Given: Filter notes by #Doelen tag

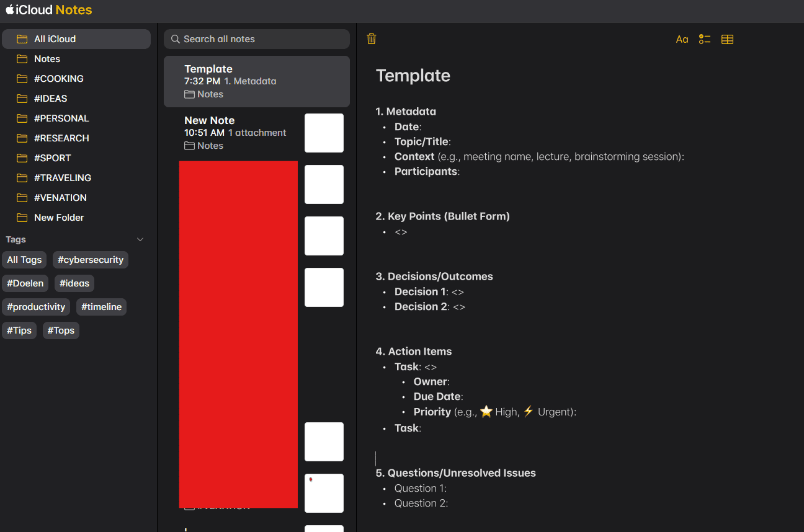Looking at the screenshot, I should coord(25,283).
